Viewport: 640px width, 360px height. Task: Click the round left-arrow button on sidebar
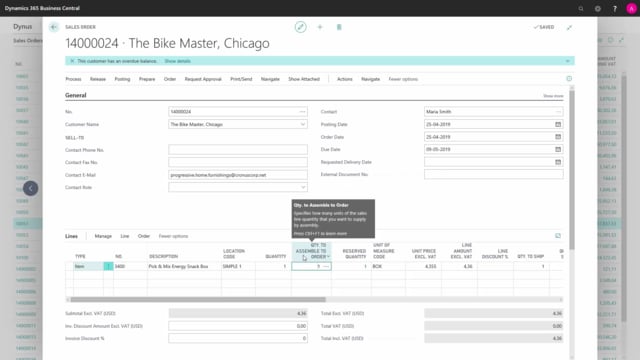[x=31, y=189]
